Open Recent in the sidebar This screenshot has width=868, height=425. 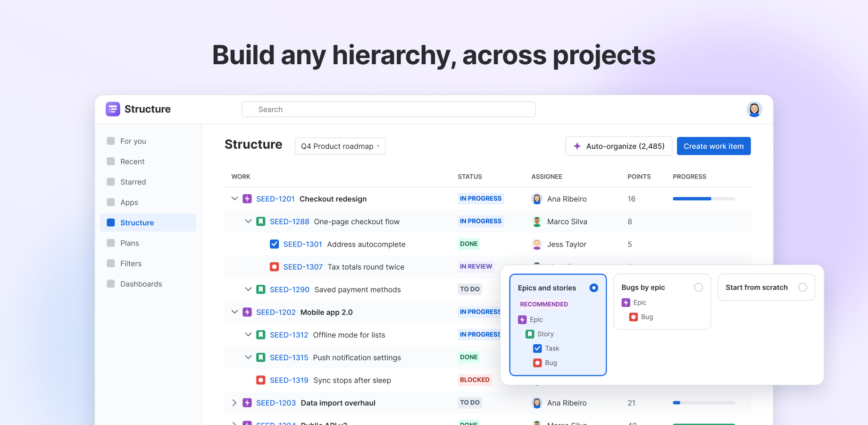(x=148, y=161)
